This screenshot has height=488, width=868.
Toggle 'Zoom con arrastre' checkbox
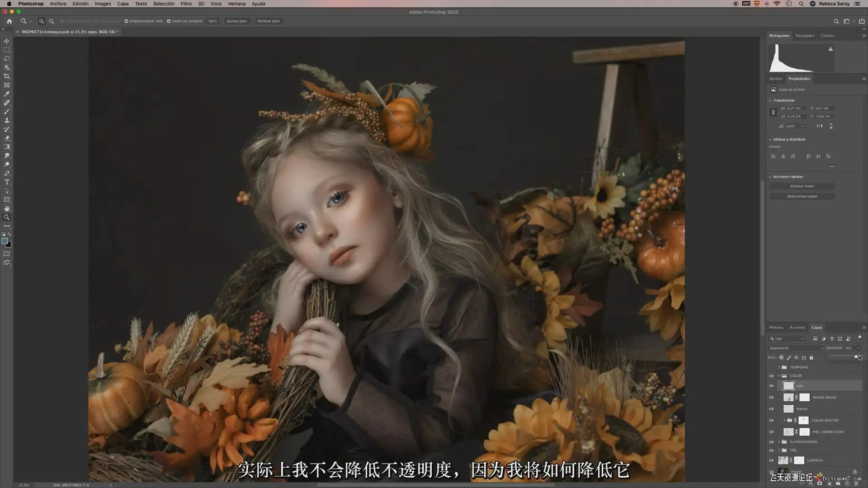coord(169,21)
